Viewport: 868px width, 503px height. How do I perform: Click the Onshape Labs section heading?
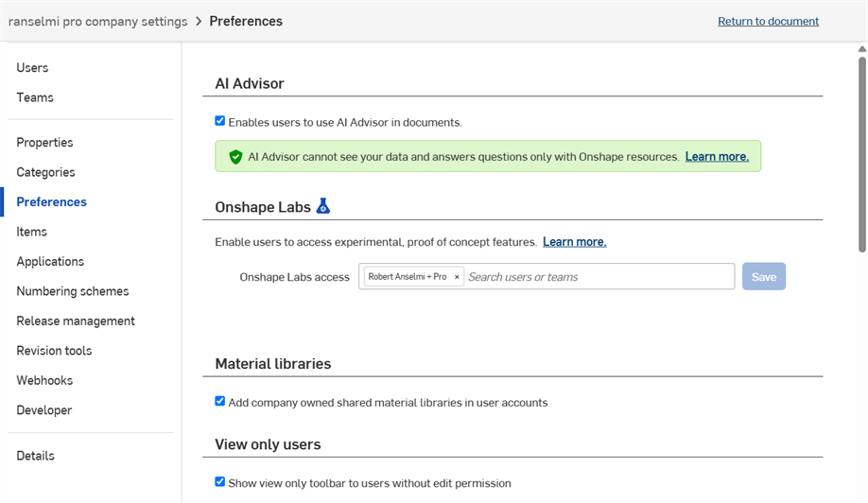(x=263, y=207)
